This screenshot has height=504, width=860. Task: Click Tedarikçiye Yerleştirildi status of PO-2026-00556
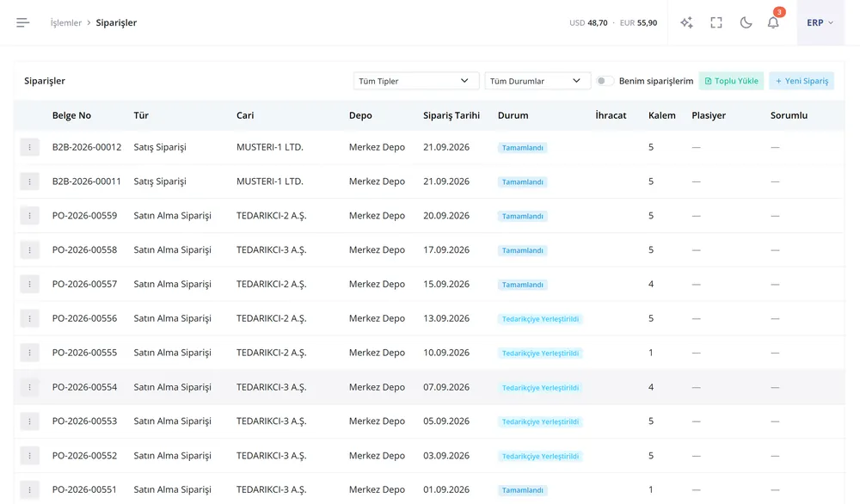coord(540,318)
